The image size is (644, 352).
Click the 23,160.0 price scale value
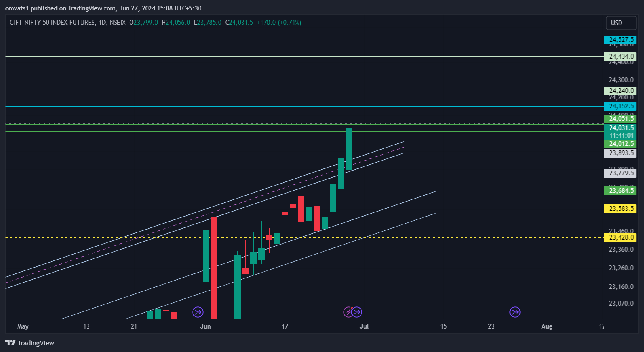(621, 287)
